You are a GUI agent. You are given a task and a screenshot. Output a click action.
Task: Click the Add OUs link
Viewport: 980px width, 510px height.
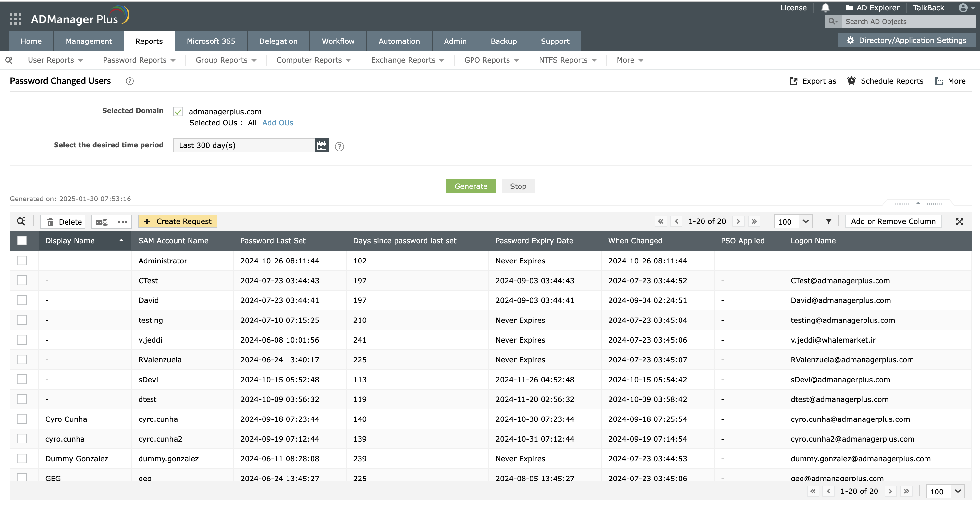[277, 123]
